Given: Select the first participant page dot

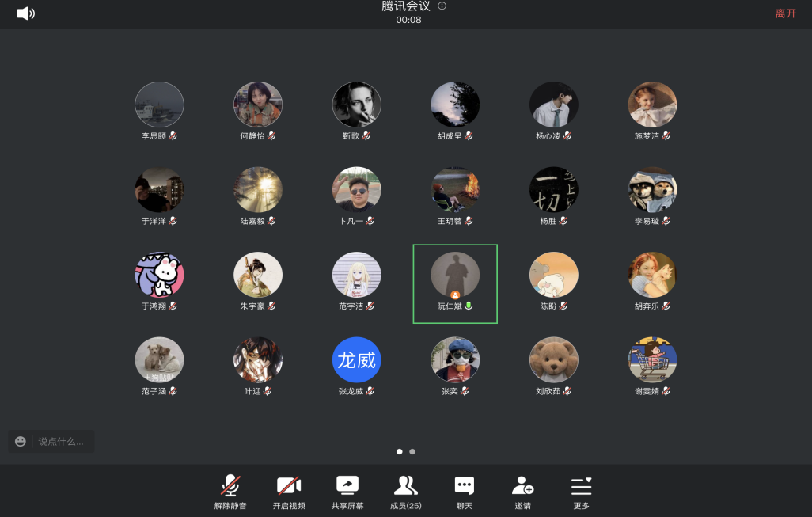Looking at the screenshot, I should pyautogui.click(x=399, y=451).
